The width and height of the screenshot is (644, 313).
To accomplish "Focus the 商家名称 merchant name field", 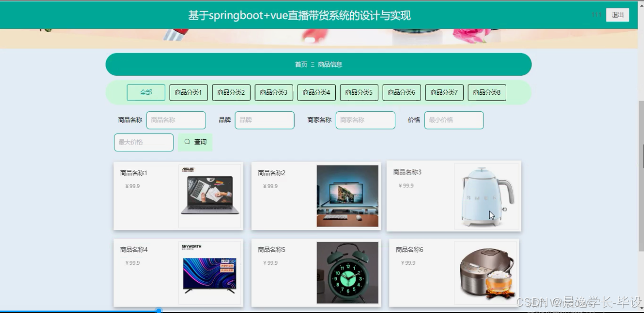I will click(365, 120).
